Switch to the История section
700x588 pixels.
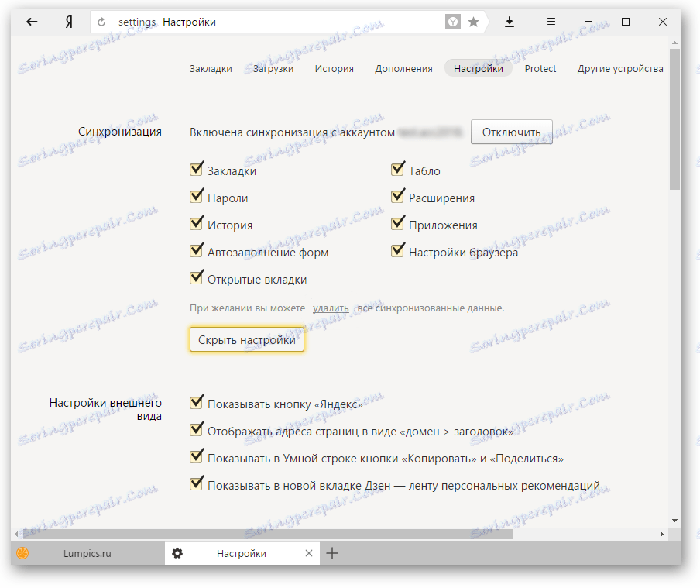point(334,69)
